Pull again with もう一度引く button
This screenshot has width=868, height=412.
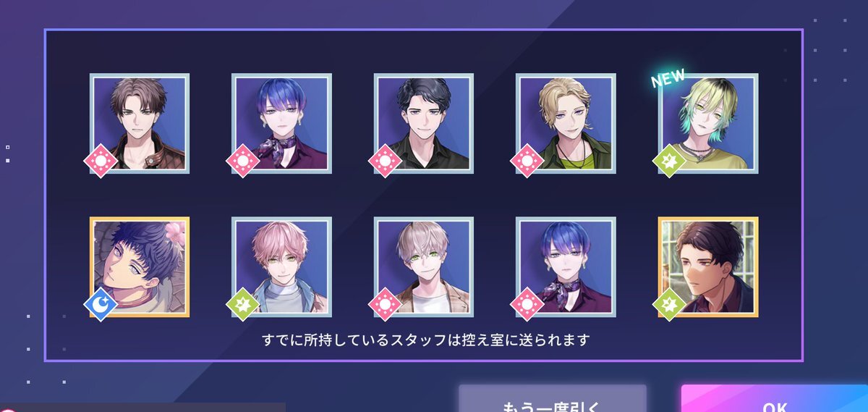(552, 399)
